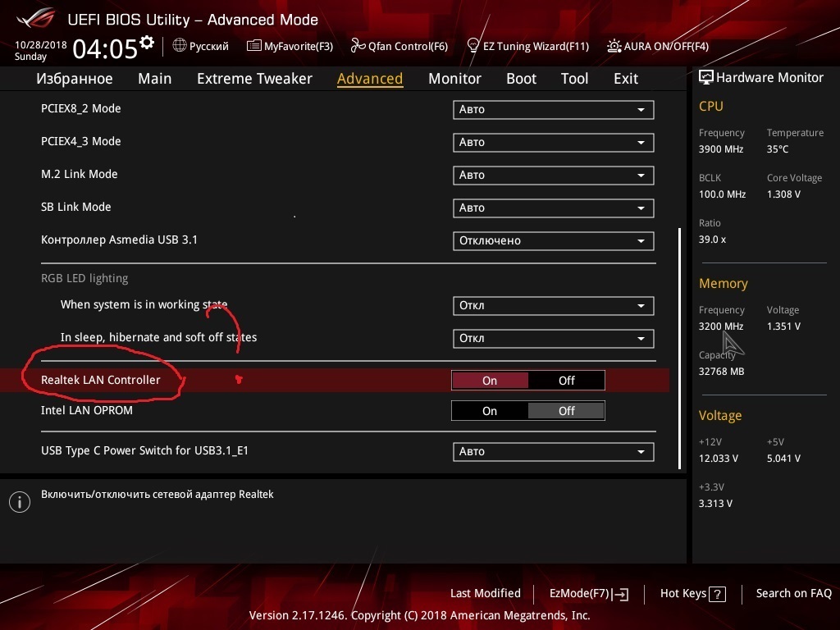Switch to EzMode(F7)
Screen dimensions: 840x630
589,594
